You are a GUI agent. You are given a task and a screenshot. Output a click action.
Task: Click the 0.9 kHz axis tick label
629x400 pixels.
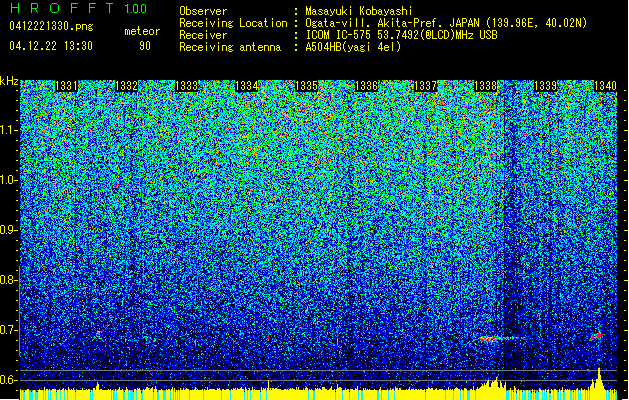coord(8,230)
